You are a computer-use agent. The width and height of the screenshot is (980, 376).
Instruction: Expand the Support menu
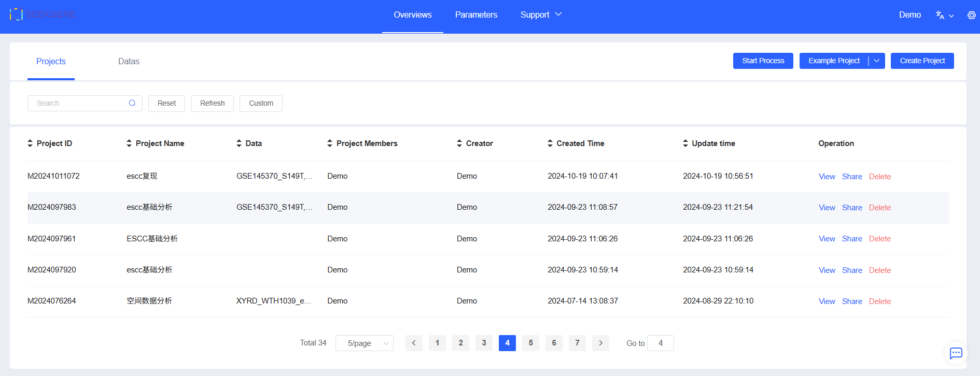[541, 15]
